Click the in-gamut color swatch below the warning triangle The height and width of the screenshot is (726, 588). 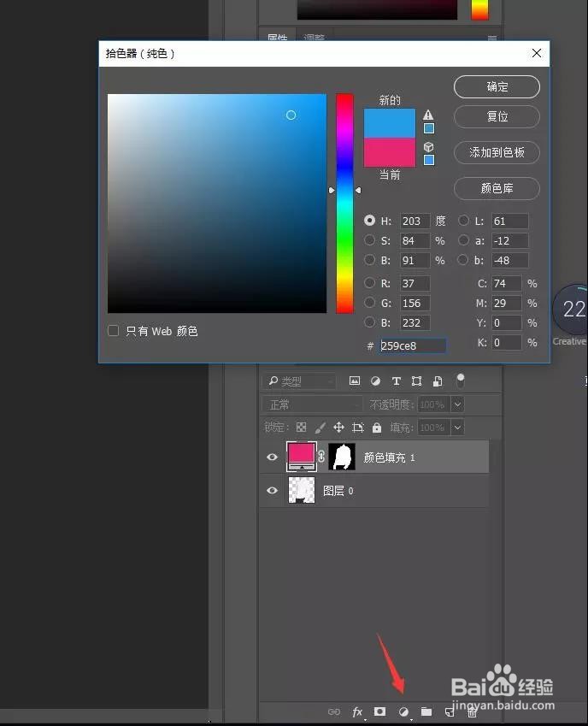click(429, 128)
